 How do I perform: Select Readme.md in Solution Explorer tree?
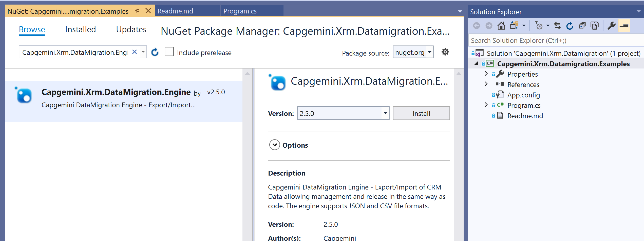tap(525, 116)
